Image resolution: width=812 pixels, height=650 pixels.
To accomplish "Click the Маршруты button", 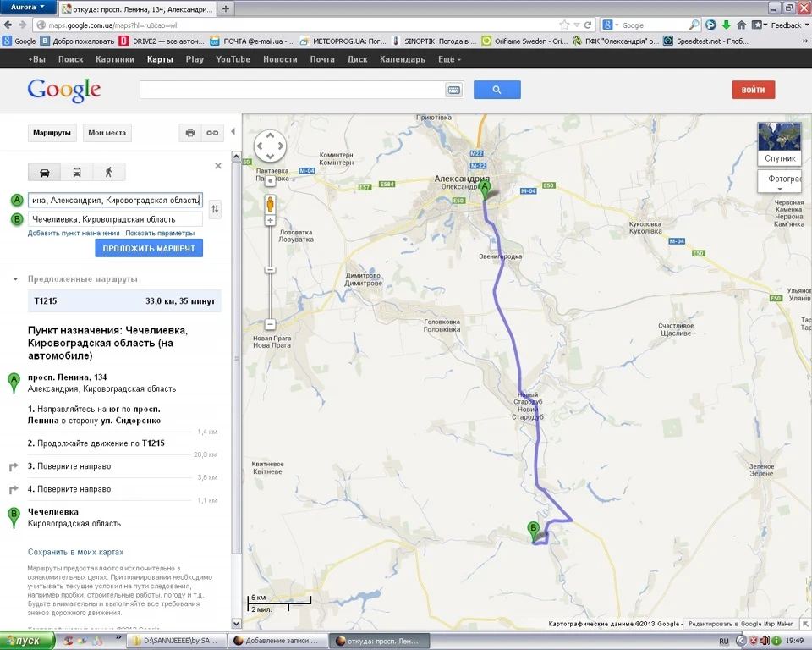I will coord(52,133).
